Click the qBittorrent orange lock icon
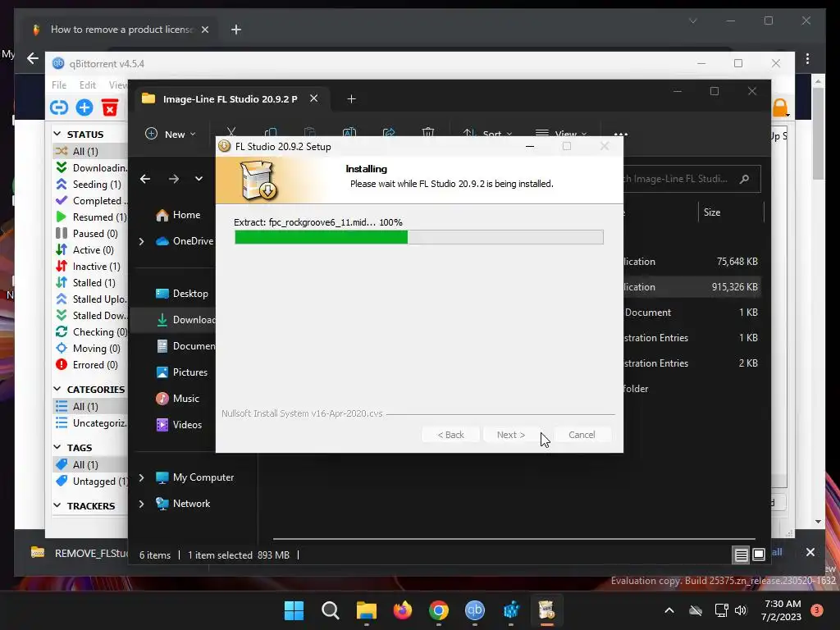The height and width of the screenshot is (630, 840). click(780, 107)
